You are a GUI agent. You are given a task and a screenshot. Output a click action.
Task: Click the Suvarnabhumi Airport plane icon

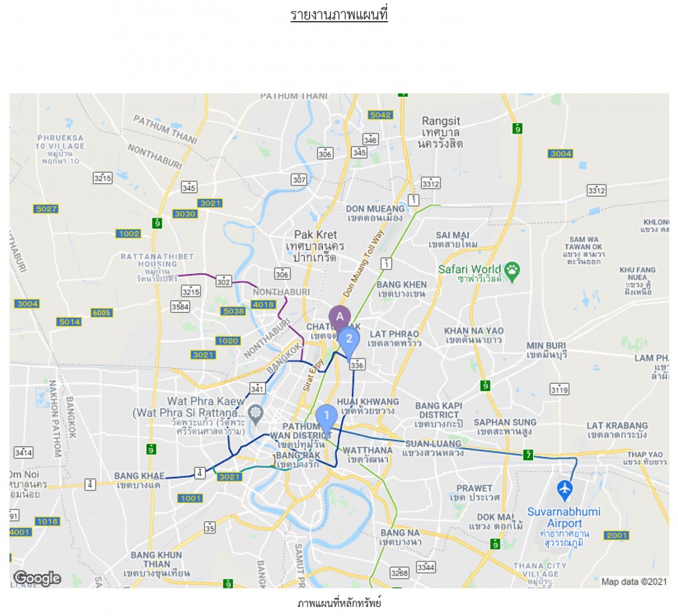point(565,490)
